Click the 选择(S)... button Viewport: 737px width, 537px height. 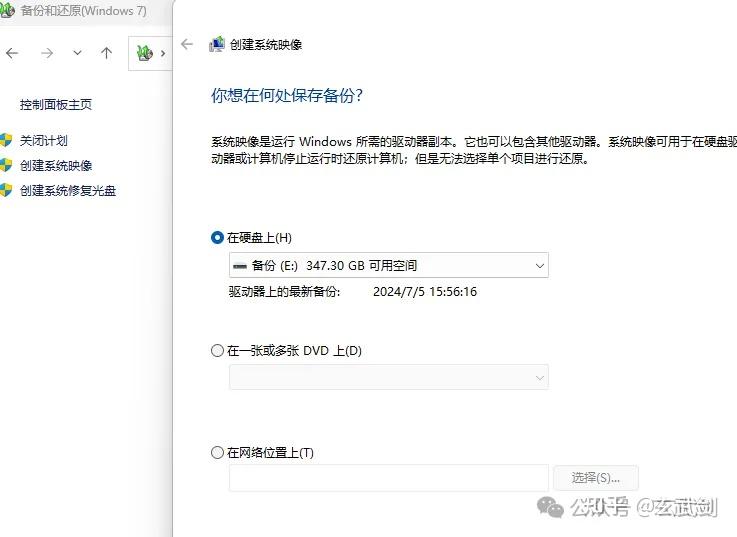click(596, 478)
